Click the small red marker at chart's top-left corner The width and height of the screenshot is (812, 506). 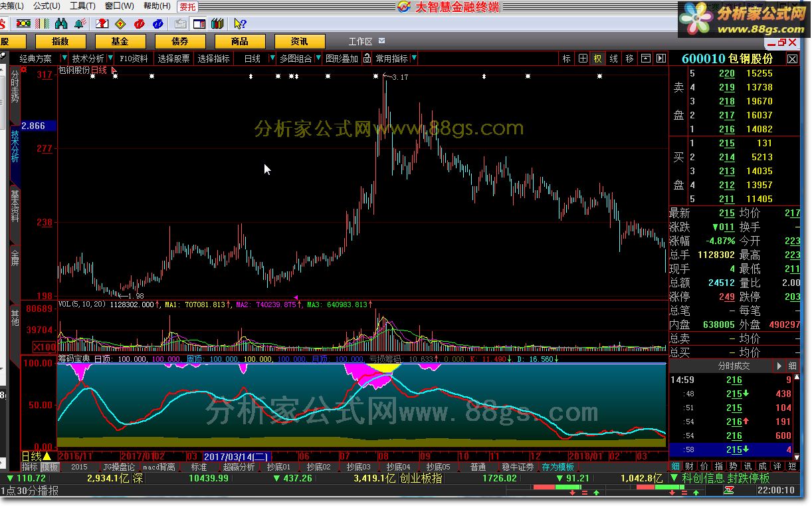click(24, 68)
